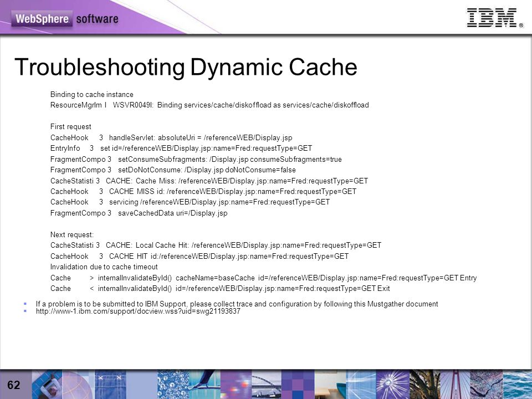Click the line 'Binding to cache instance'
The height and width of the screenshot is (399, 532).
(x=91, y=95)
